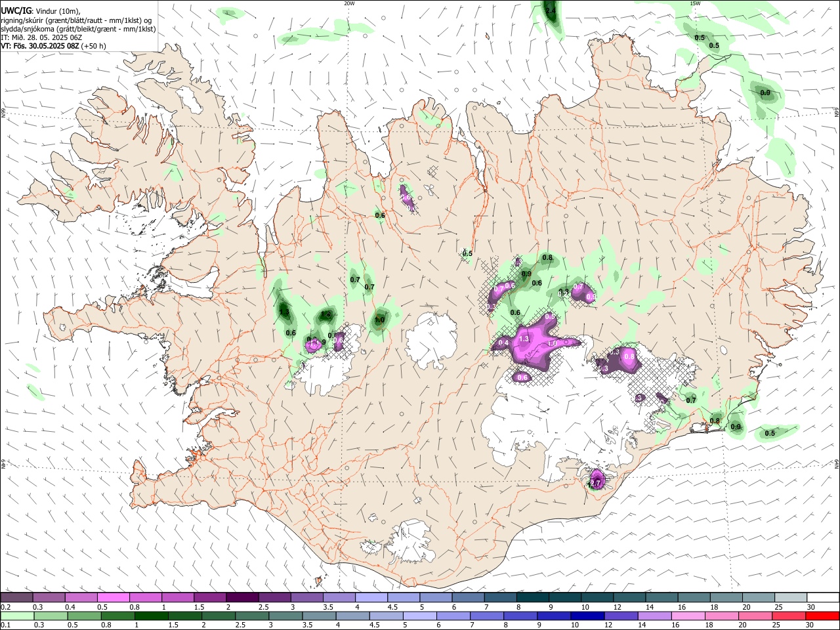
Task: Pick the navy blue swatch labeled 10
Action: (586, 616)
